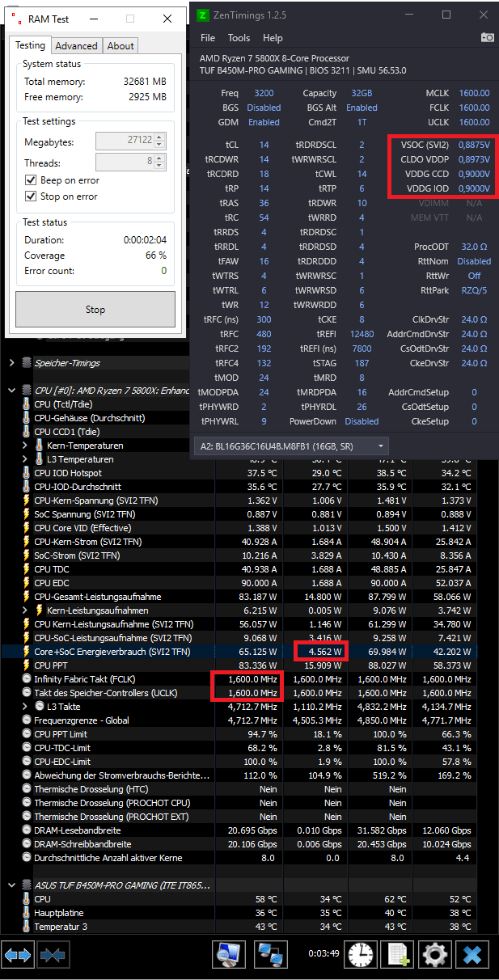The height and width of the screenshot is (980, 499).
Task: Take a ZenTimings screenshot with camera icon
Action: point(487,37)
